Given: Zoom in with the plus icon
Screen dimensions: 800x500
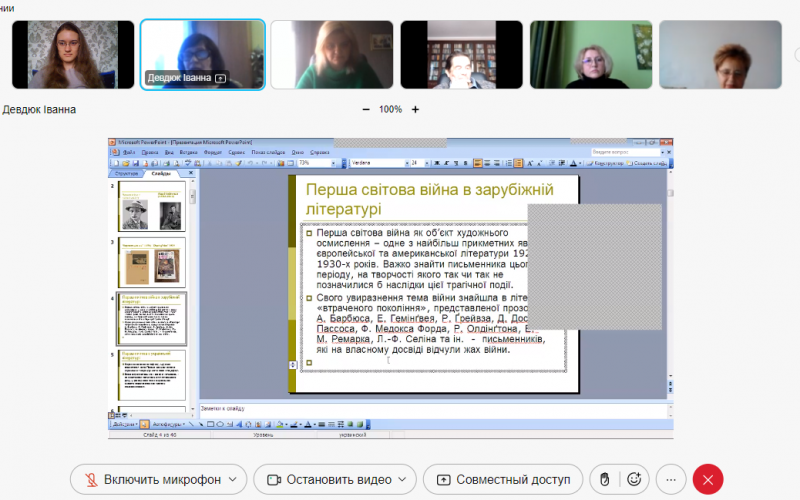Looking at the screenshot, I should click(416, 109).
